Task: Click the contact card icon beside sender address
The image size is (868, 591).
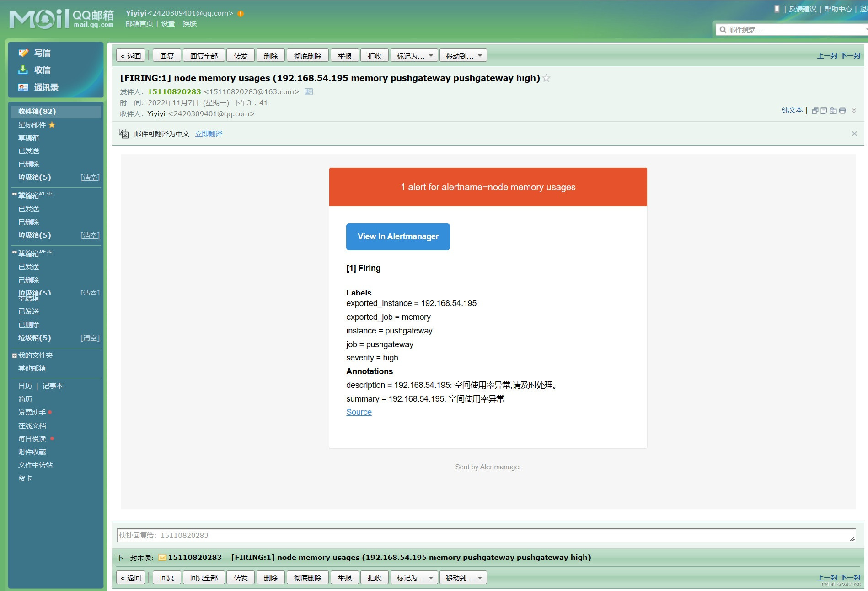Action: click(309, 91)
